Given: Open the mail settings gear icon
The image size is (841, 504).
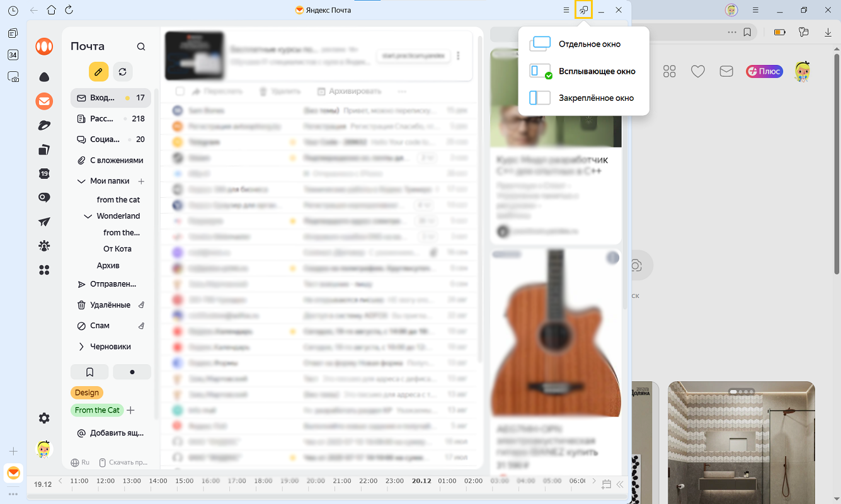Looking at the screenshot, I should click(x=44, y=418).
